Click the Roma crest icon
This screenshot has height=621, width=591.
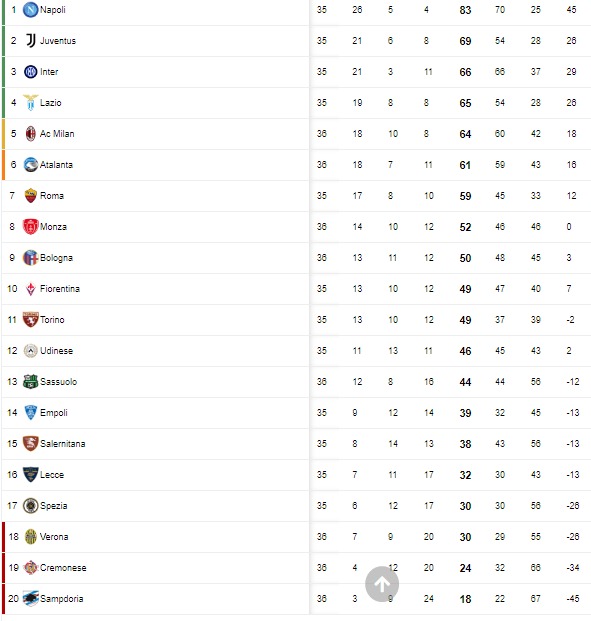click(31, 196)
